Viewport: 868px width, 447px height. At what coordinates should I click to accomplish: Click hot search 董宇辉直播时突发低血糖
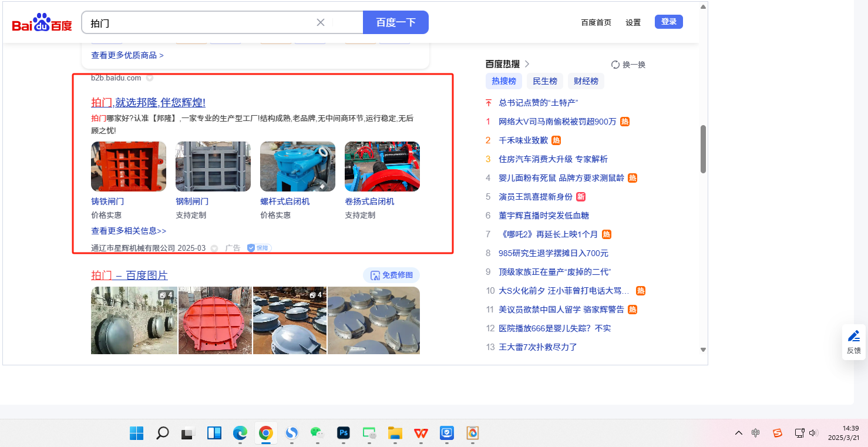[x=544, y=216]
